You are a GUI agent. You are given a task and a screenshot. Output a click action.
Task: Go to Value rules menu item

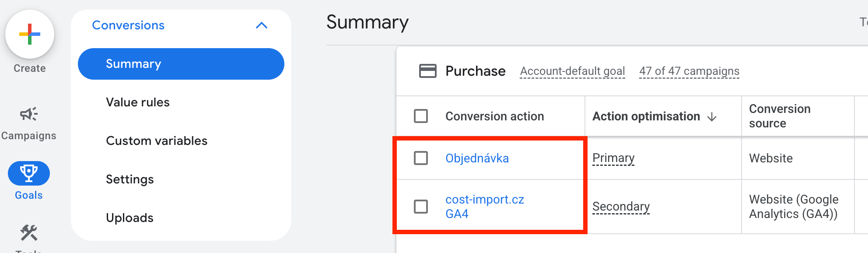[x=138, y=102]
